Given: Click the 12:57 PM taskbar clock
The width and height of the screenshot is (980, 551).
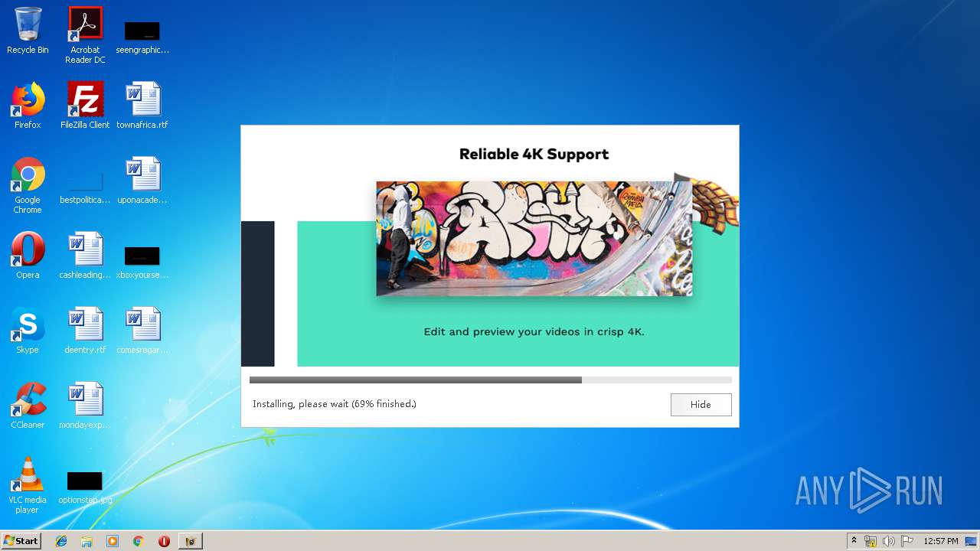Looking at the screenshot, I should click(x=941, y=541).
